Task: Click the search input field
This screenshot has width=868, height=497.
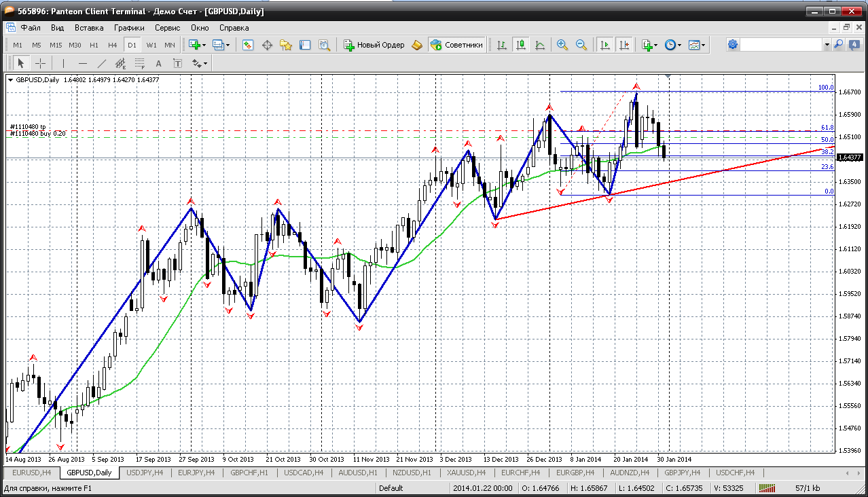Action: [781, 45]
